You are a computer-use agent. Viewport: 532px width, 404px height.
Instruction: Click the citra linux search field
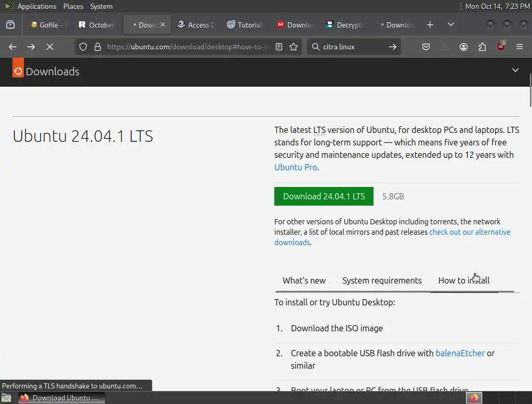point(353,47)
